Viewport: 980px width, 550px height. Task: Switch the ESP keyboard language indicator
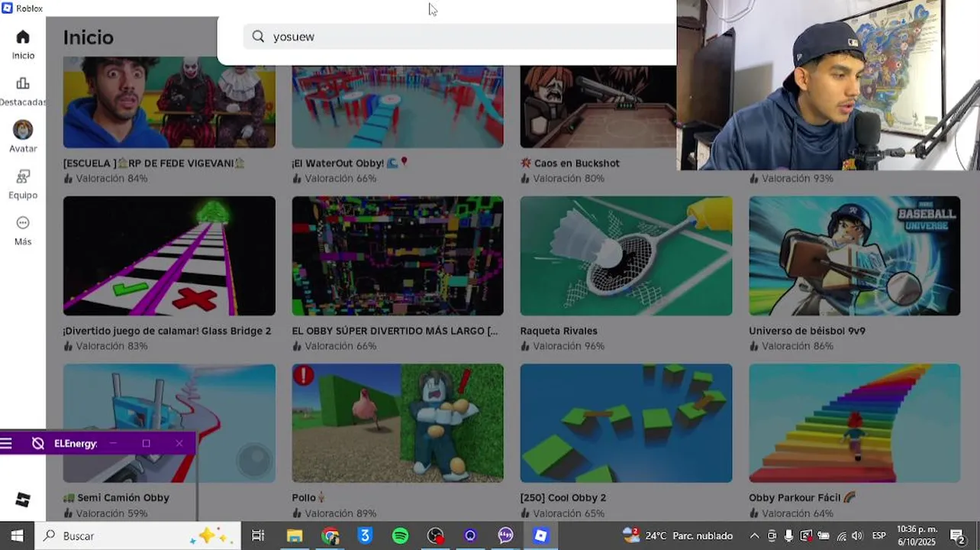[878, 535]
